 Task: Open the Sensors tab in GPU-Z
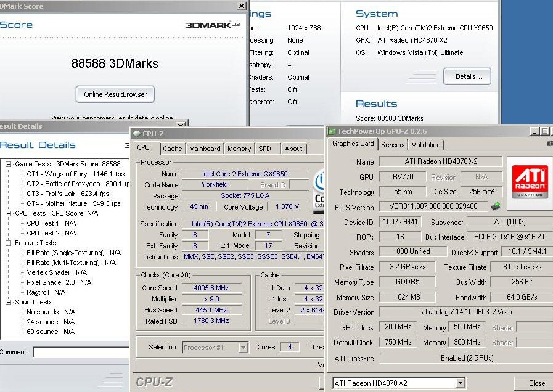(x=393, y=145)
